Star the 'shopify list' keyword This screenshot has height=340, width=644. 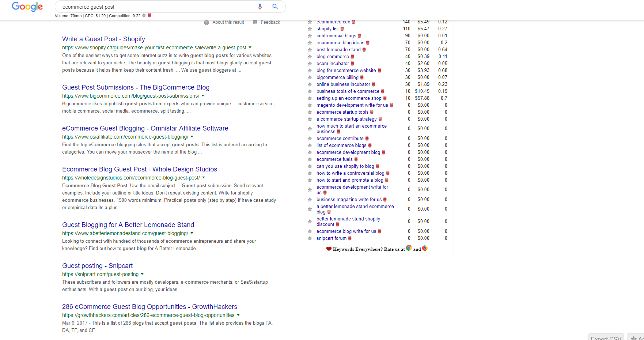tap(310, 29)
